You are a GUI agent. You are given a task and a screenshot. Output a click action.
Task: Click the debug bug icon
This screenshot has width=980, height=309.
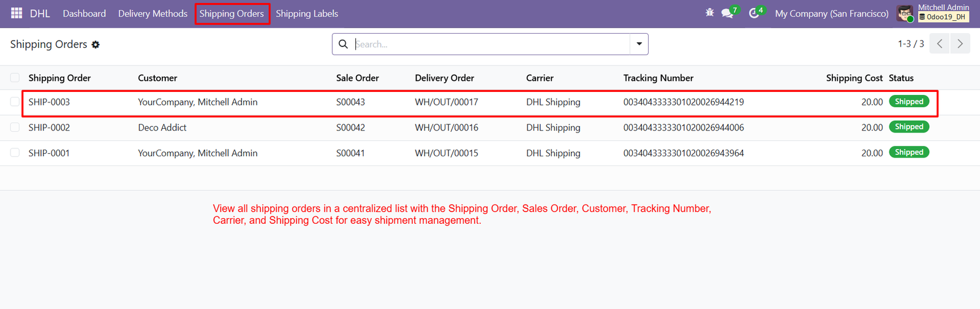709,12
